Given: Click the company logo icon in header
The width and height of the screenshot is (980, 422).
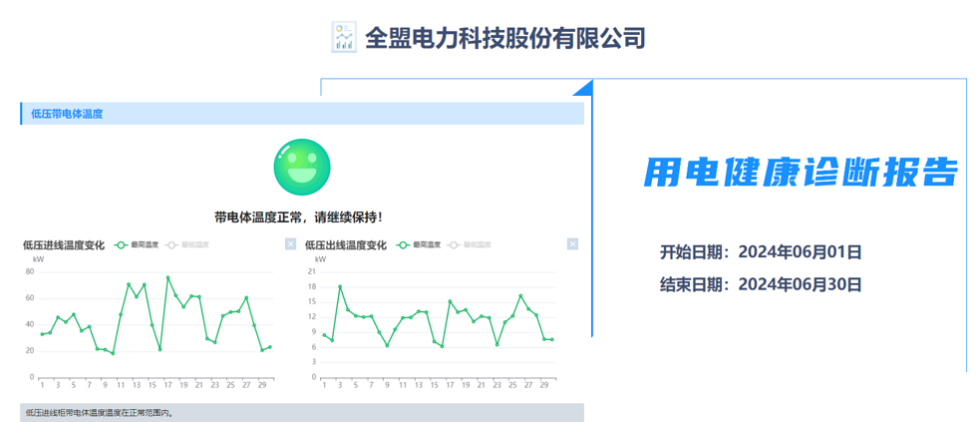Looking at the screenshot, I should coord(343,37).
